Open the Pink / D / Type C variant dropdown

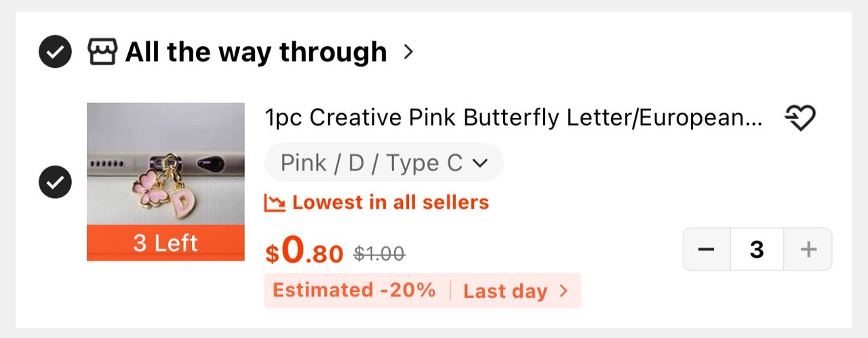384,163
